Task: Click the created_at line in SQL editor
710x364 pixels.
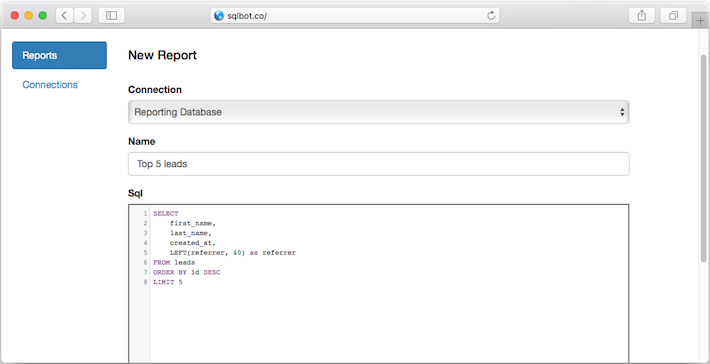Action: 193,243
